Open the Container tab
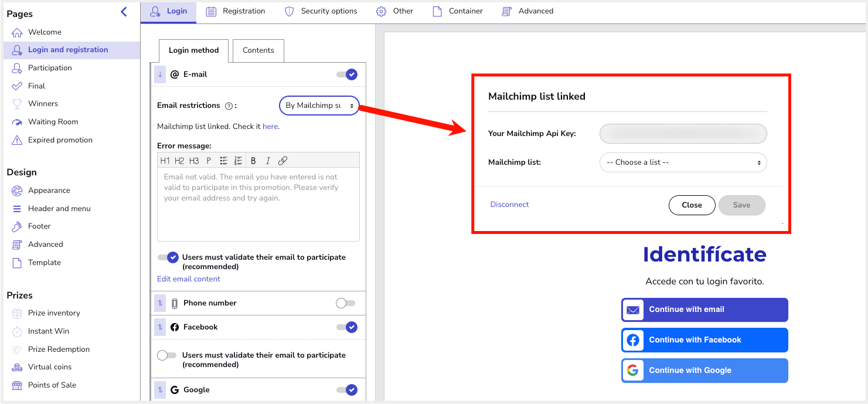The height and width of the screenshot is (404, 868). (x=458, y=11)
